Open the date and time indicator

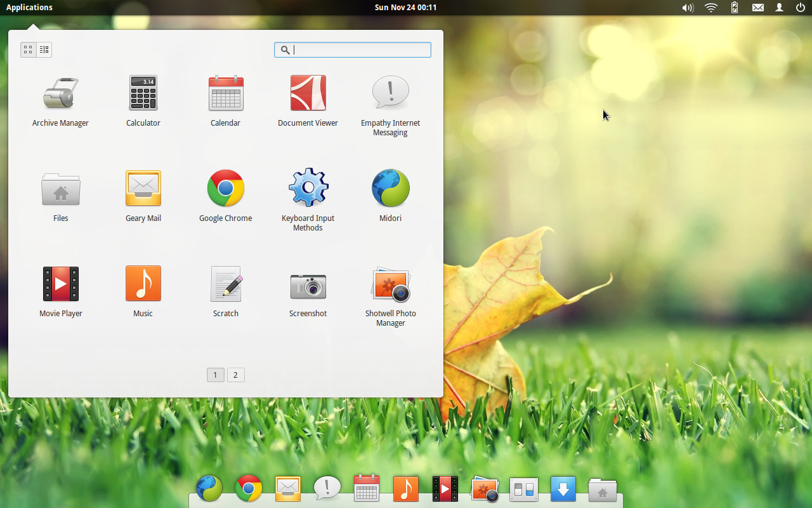(x=405, y=8)
